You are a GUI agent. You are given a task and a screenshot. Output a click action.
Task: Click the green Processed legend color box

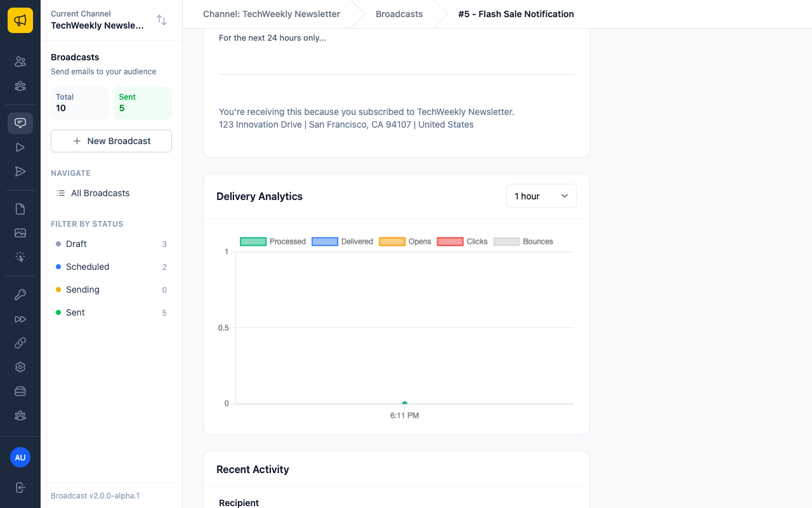click(253, 241)
